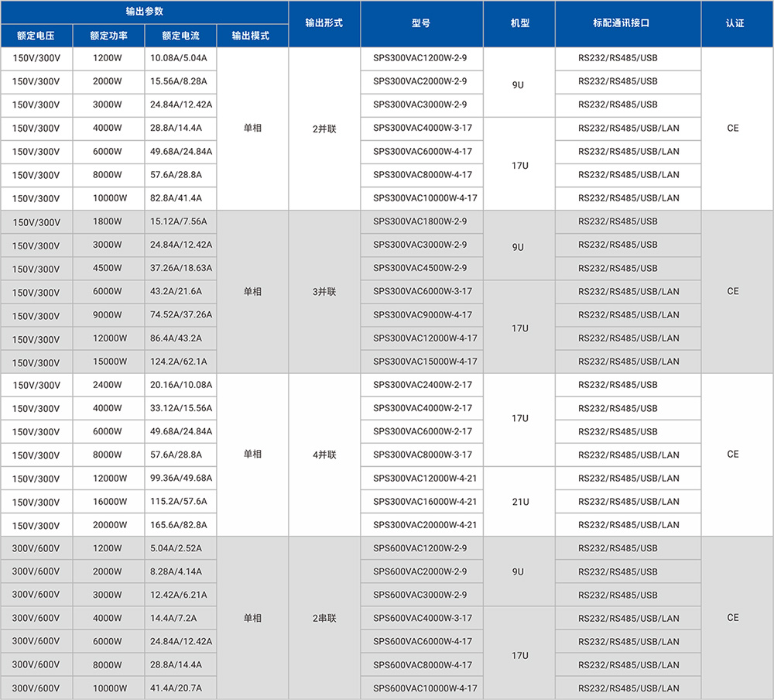
Task: Click model SPS300VAC6000W-4-17
Action: (422, 152)
